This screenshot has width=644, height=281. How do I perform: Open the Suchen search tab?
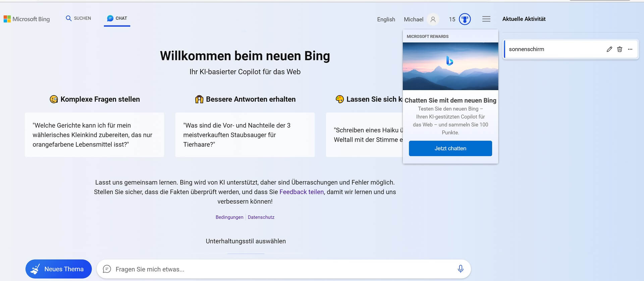click(x=78, y=18)
